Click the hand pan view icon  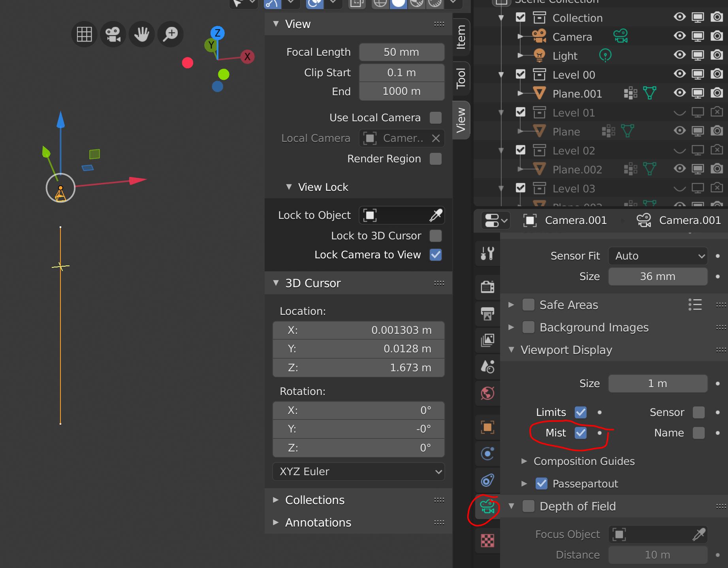[x=141, y=34]
